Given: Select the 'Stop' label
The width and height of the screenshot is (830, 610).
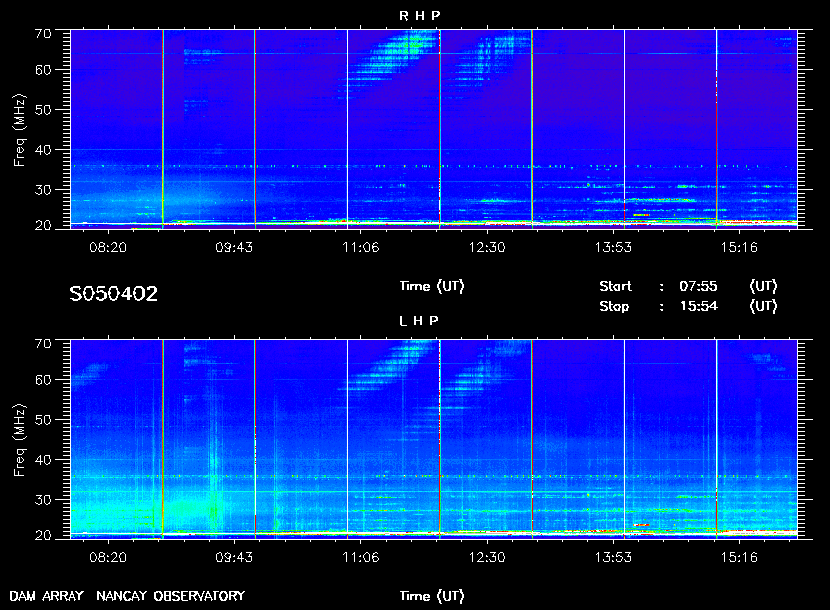Looking at the screenshot, I should pyautogui.click(x=614, y=307).
